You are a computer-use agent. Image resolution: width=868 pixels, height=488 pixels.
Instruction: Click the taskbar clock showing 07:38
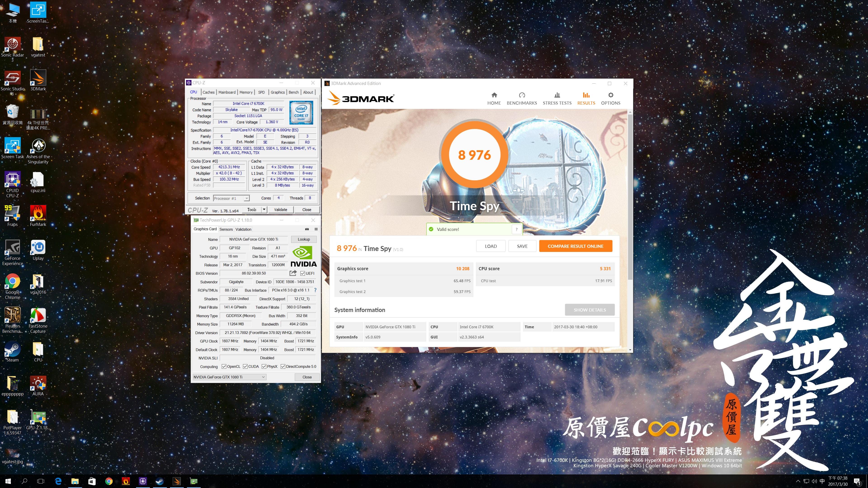pos(838,481)
